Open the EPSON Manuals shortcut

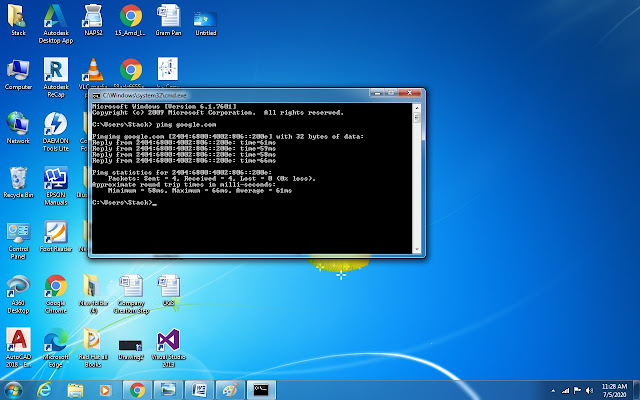[x=56, y=186]
